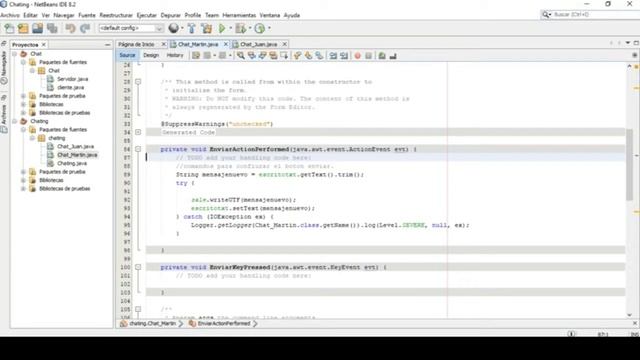This screenshot has width=640, height=360.
Task: Click the editor scrollbar down arrow
Action: (629, 315)
